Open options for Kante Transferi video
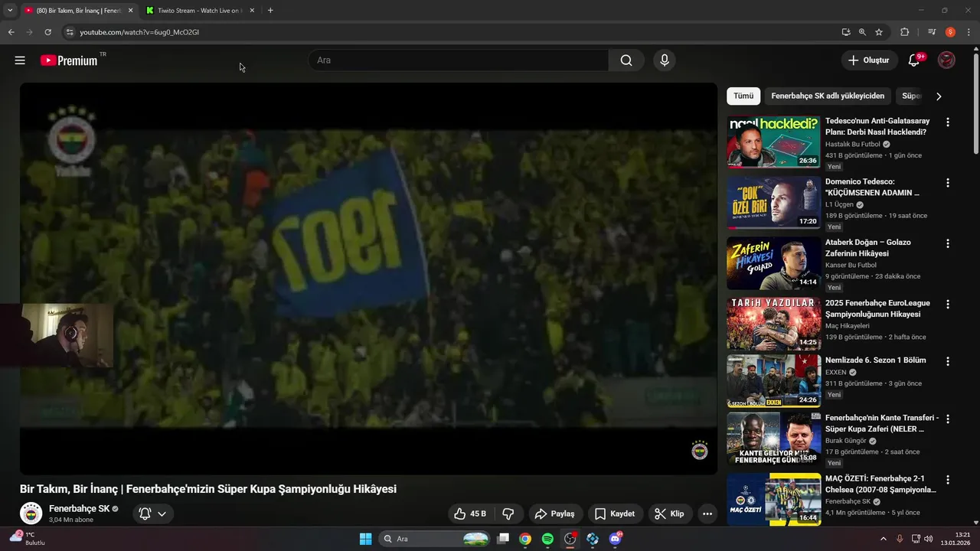980x551 pixels. click(x=948, y=419)
